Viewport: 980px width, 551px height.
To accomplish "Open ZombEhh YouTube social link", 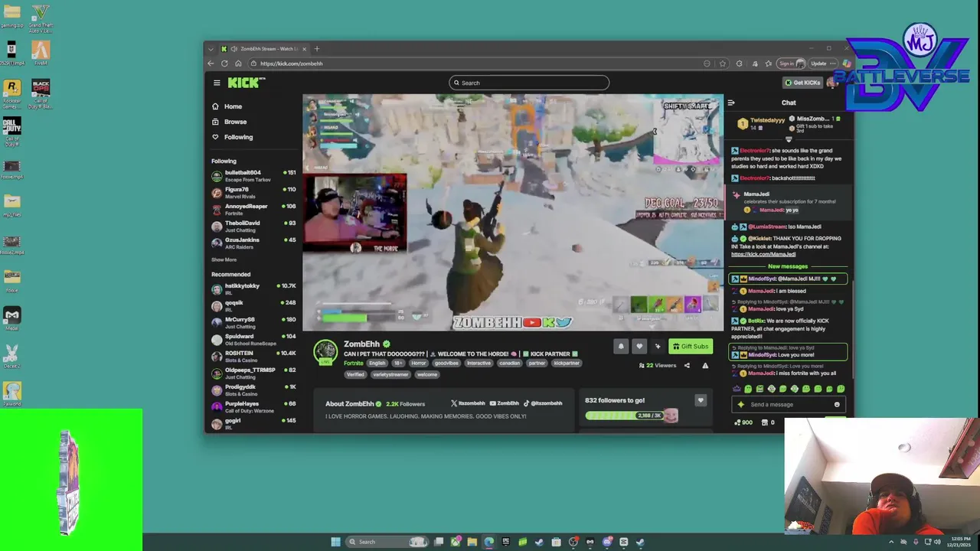I will coord(504,403).
